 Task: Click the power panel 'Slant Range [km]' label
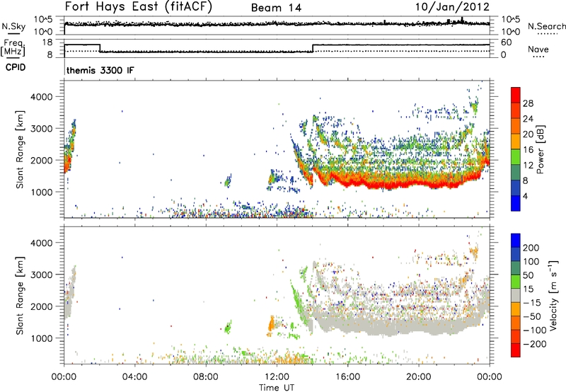click(19, 149)
